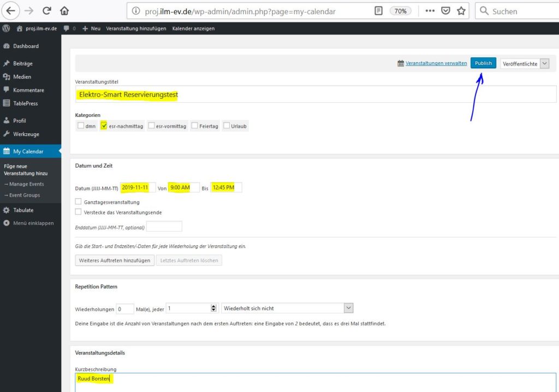
Task: Uncheck the esr-nachmittag category
Action: click(104, 126)
